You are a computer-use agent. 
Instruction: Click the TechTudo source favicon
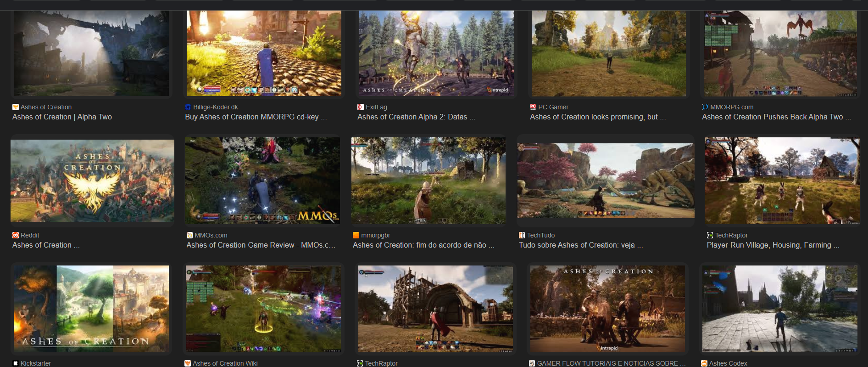522,235
